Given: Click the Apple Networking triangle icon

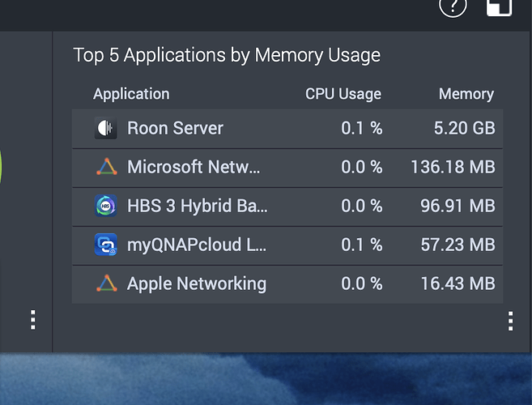Looking at the screenshot, I should pyautogui.click(x=107, y=283).
